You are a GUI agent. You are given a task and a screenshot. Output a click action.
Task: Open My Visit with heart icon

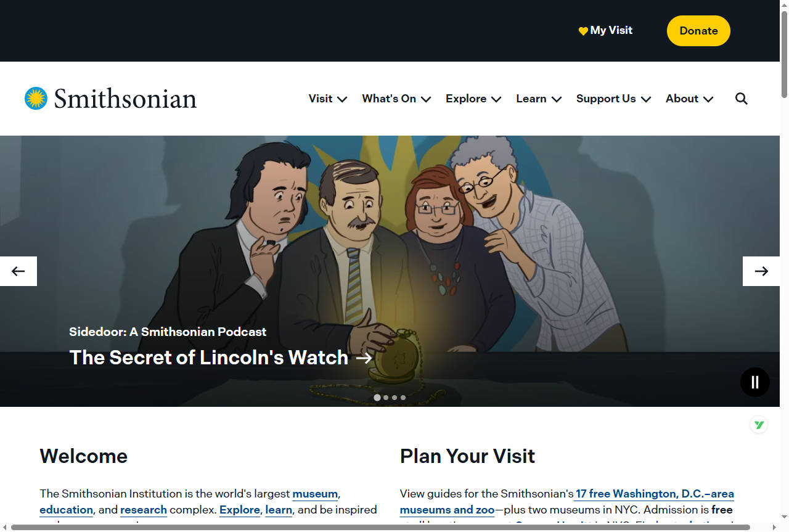click(x=605, y=30)
